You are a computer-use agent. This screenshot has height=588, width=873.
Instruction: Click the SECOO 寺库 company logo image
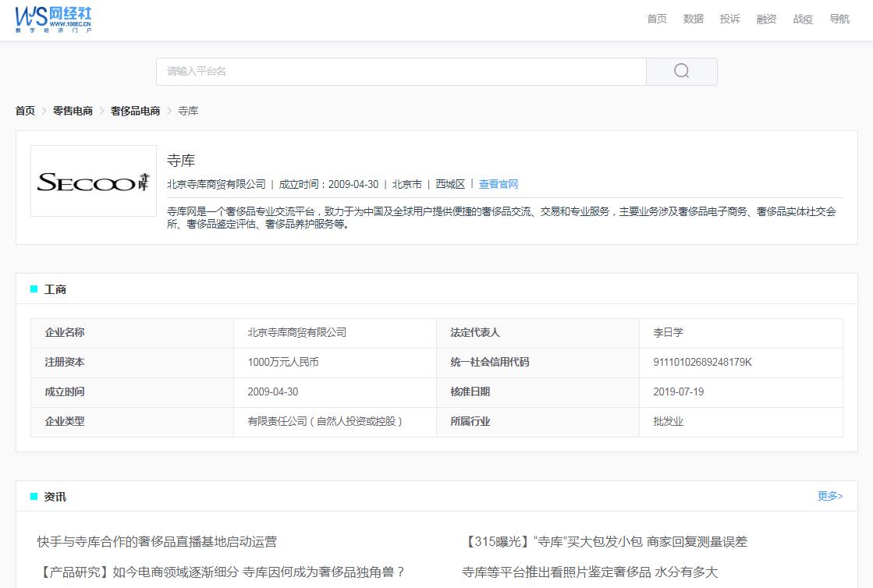pos(93,180)
